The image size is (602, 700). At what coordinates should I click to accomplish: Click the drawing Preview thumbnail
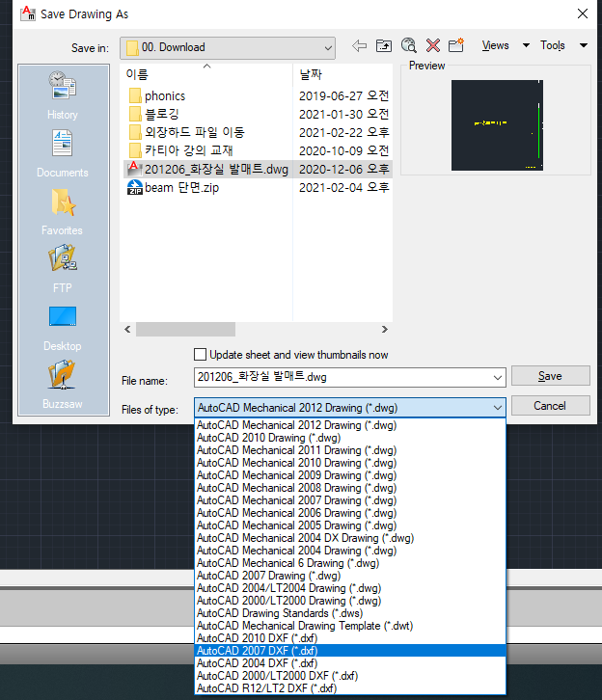[497, 125]
